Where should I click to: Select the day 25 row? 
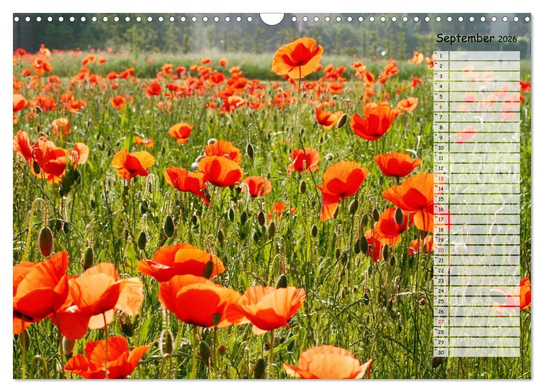coord(477,301)
